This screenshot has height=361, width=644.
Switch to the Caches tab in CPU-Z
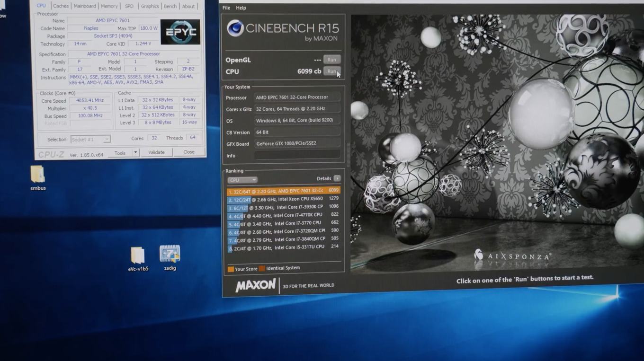(61, 6)
